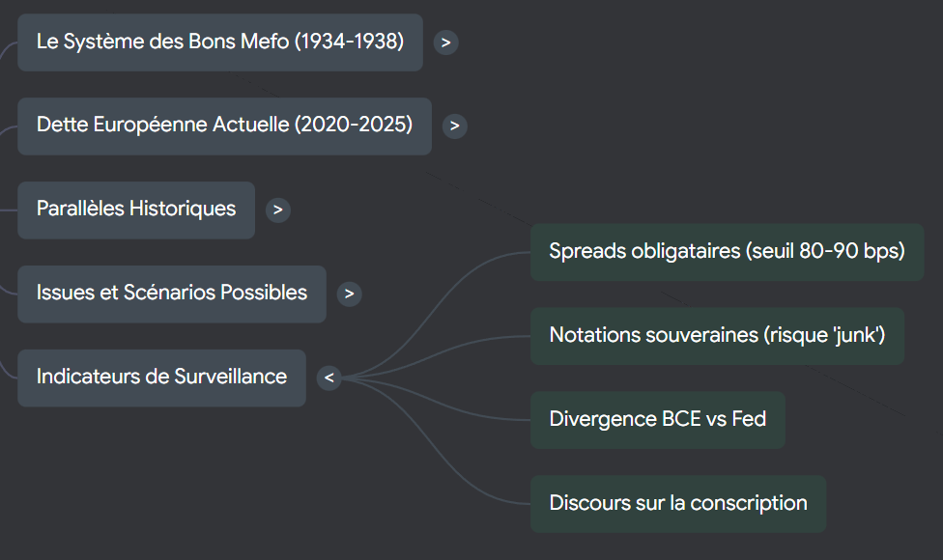Click the green 'Spreads obligataires' box
This screenshot has height=560, width=943.
tap(727, 252)
